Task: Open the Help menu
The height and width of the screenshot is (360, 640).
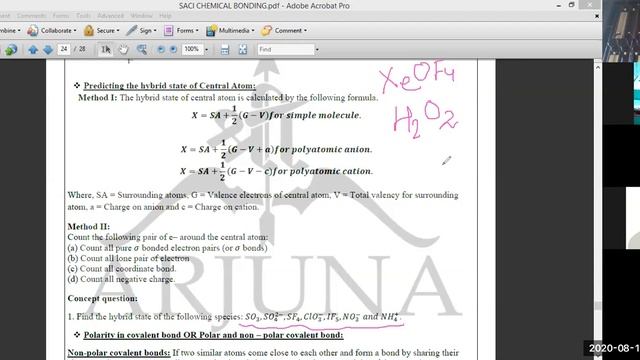Action: [x=165, y=16]
